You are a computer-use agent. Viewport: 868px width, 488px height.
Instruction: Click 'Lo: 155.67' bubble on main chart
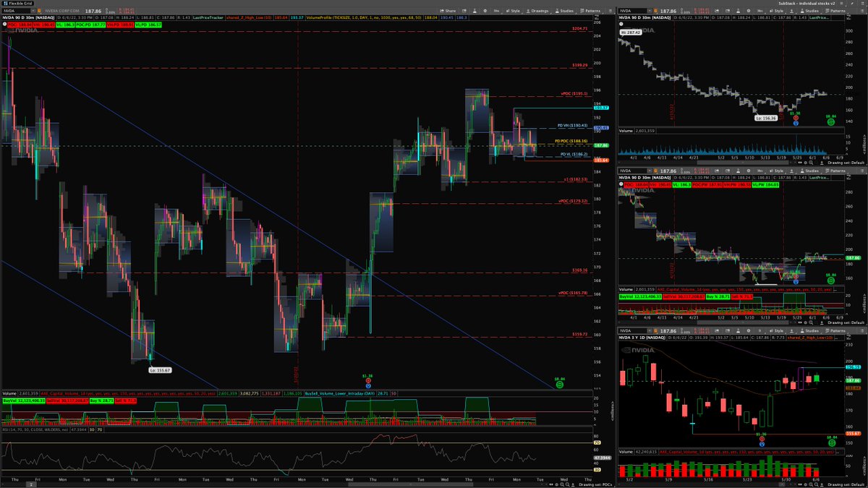[x=159, y=369]
